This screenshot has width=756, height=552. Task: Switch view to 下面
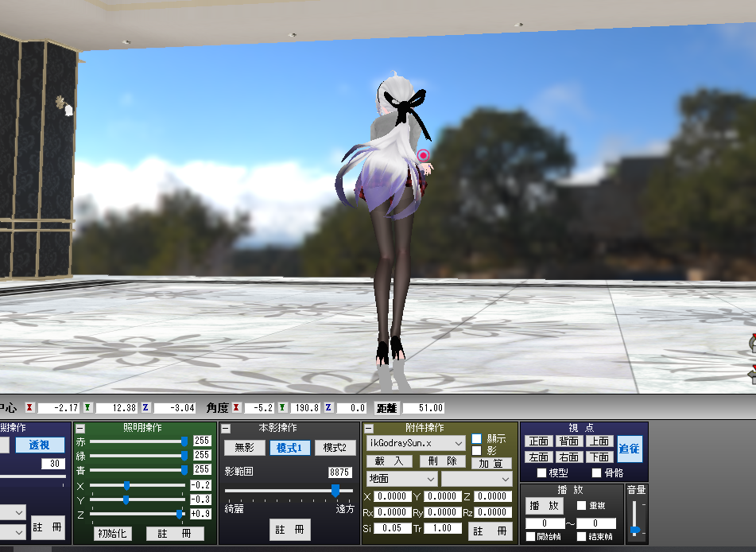pos(599,457)
